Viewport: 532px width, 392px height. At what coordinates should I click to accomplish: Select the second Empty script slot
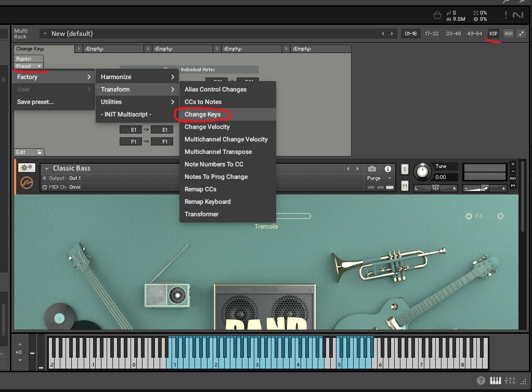(x=181, y=49)
